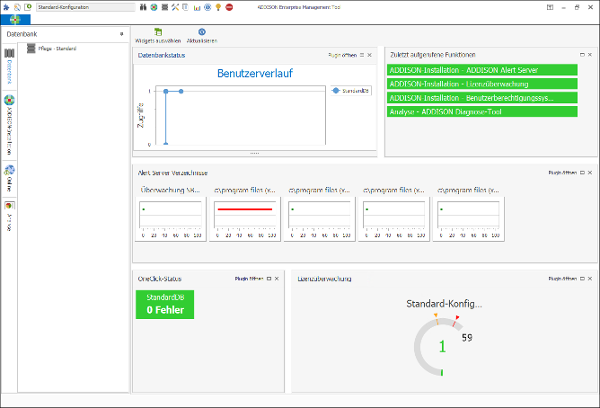The width and height of the screenshot is (600, 408).
Task: Click the license gauge showing 1
Action: (442, 346)
